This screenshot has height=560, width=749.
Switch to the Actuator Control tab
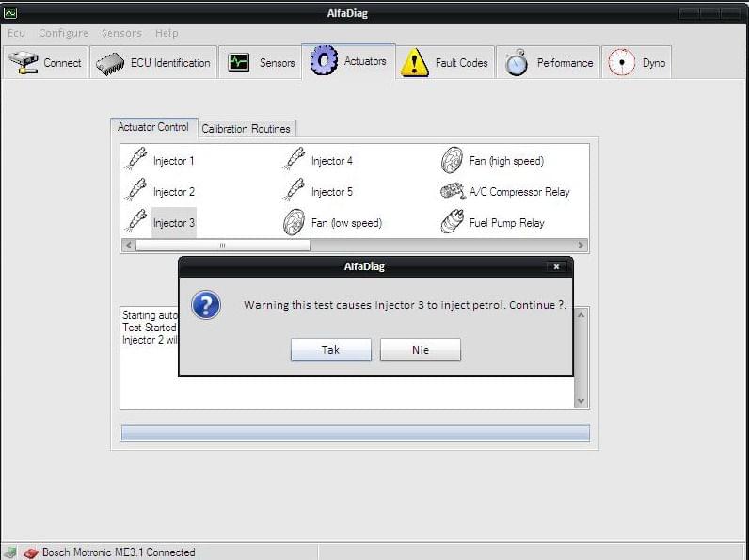tap(153, 127)
